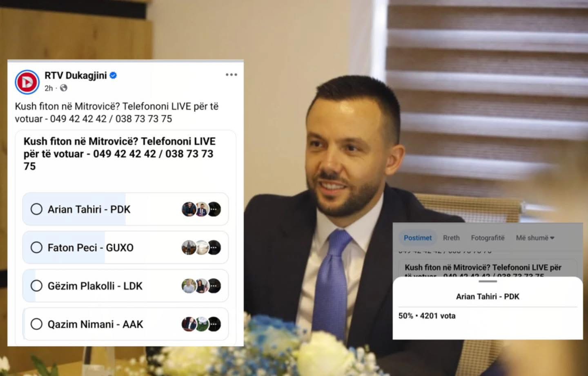Click the 50% • 4201 vota result text
Image resolution: width=588 pixels, height=376 pixels.
(x=427, y=316)
